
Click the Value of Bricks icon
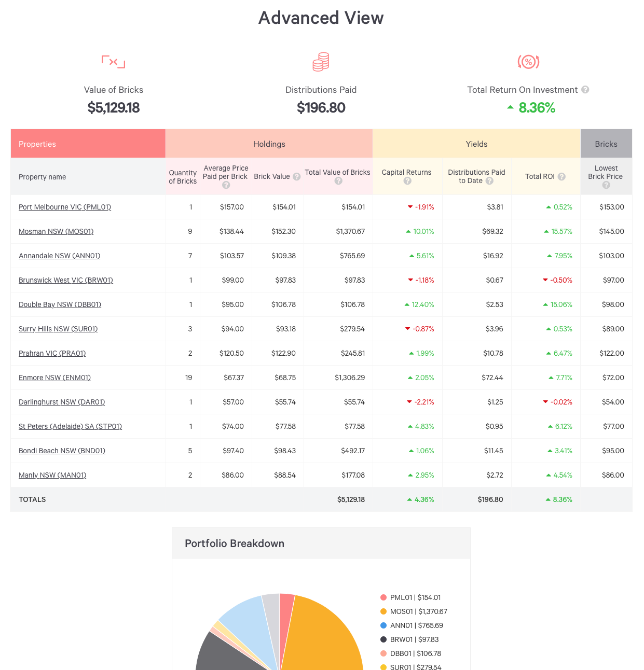point(114,62)
